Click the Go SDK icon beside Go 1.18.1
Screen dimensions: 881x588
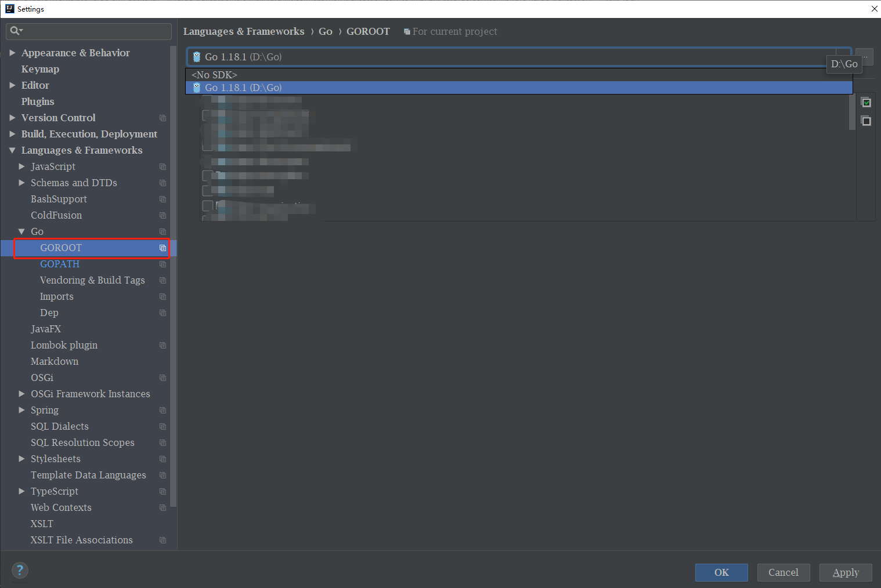[196, 57]
